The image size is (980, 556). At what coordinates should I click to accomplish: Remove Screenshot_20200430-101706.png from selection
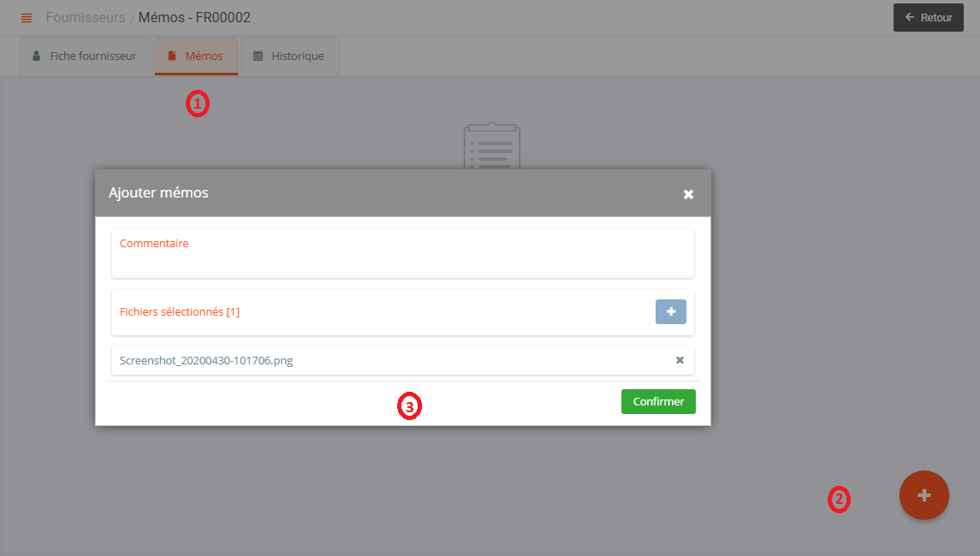[x=680, y=360]
